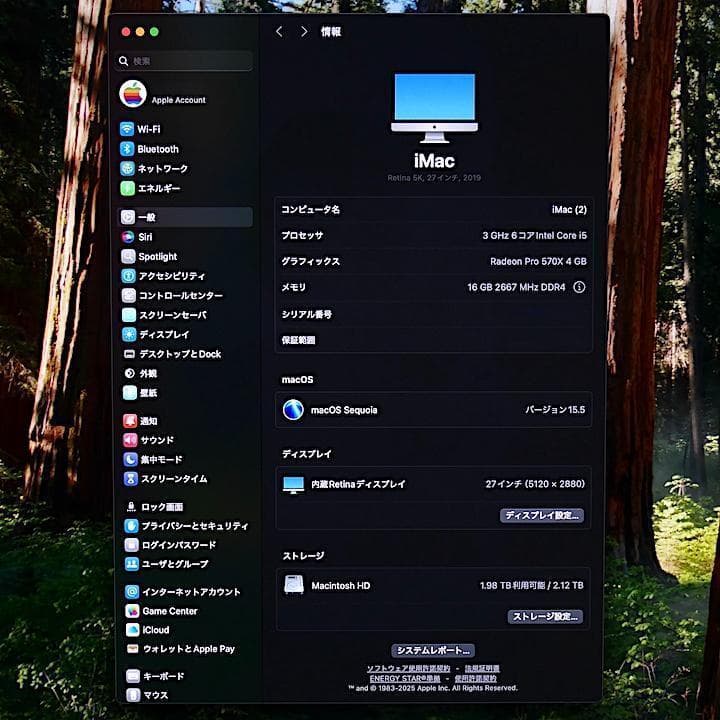This screenshot has height=720, width=720.
Task: Open 壁紙 wallpaper icon
Action: coord(130,393)
